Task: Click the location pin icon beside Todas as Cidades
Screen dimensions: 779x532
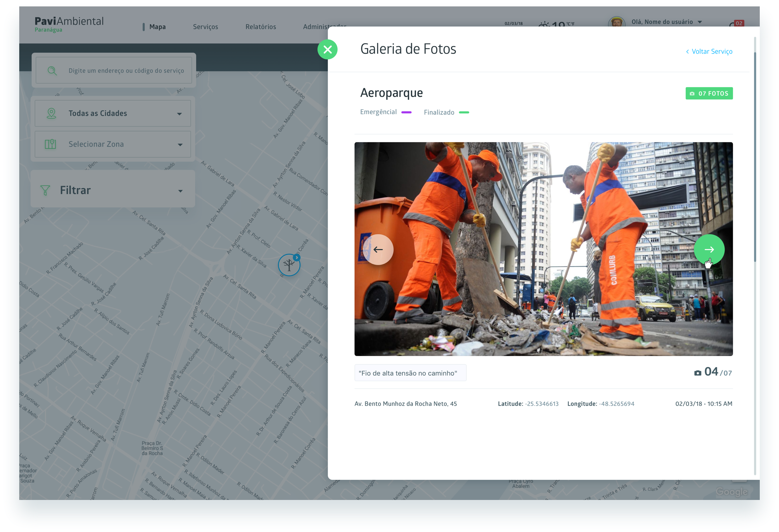Action: click(x=51, y=113)
